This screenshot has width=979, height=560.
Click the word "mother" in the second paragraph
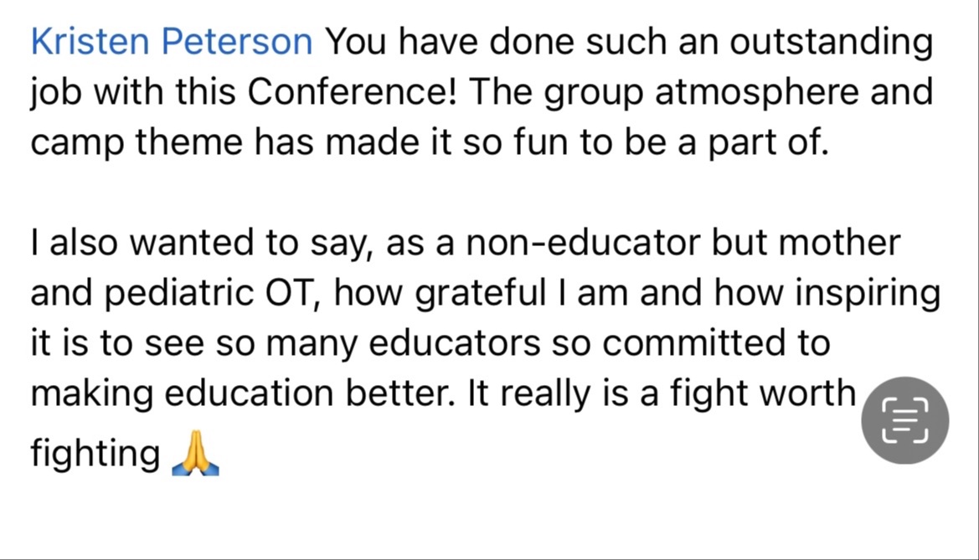tap(839, 243)
